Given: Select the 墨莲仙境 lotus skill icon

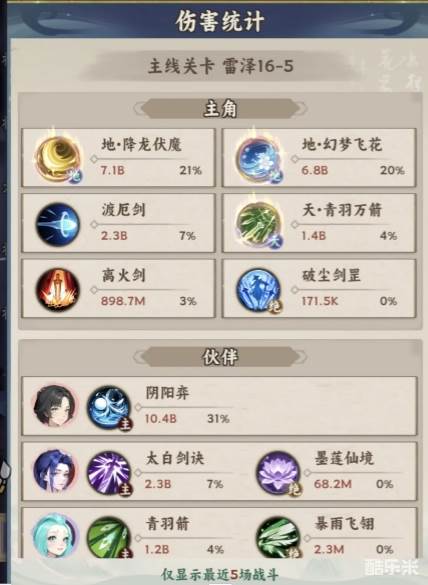Looking at the screenshot, I should (278, 473).
